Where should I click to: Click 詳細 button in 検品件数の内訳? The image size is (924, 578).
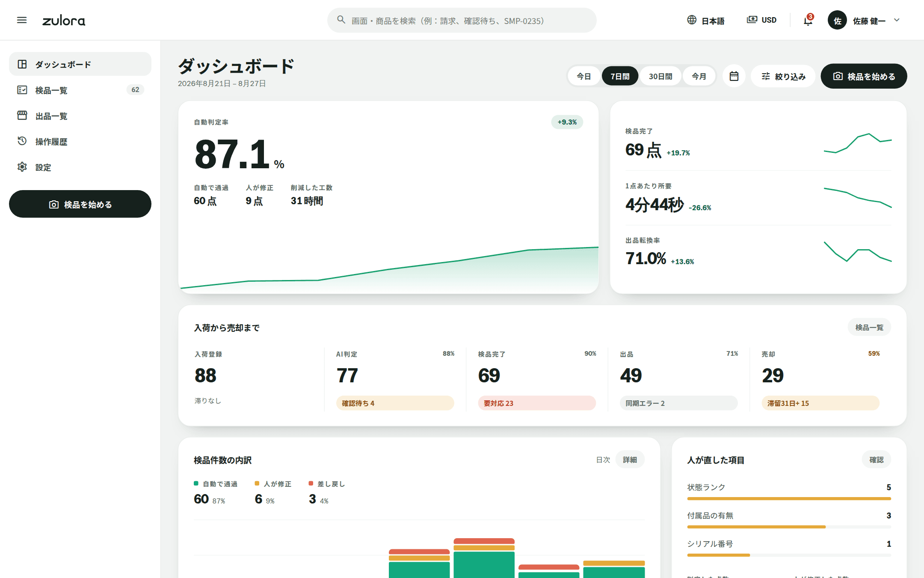[630, 459]
